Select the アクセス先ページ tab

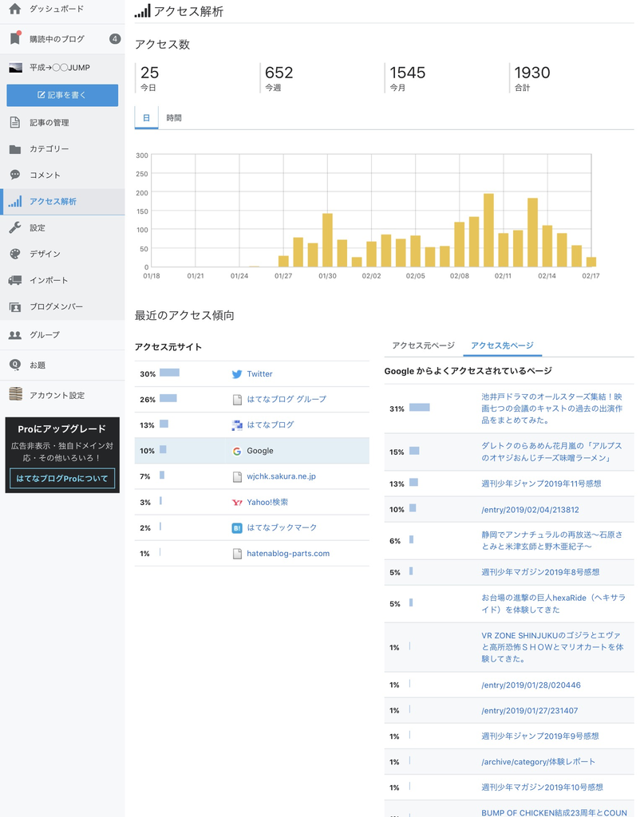502,345
